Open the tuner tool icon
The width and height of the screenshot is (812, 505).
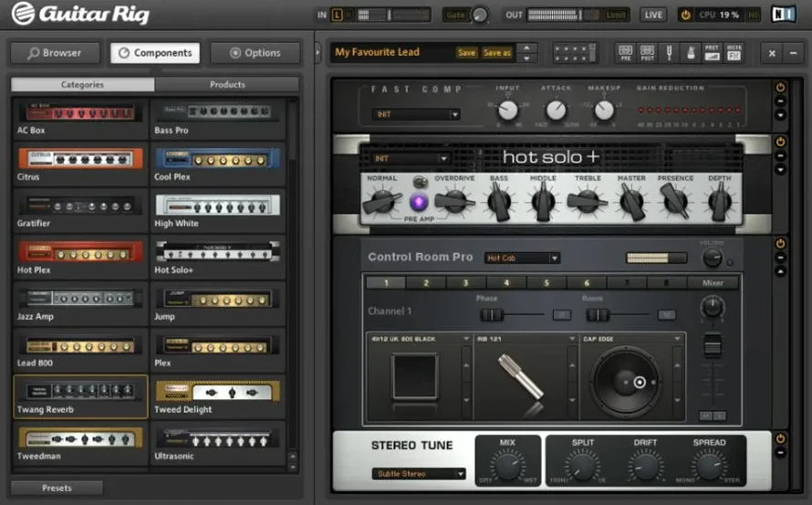[669, 52]
